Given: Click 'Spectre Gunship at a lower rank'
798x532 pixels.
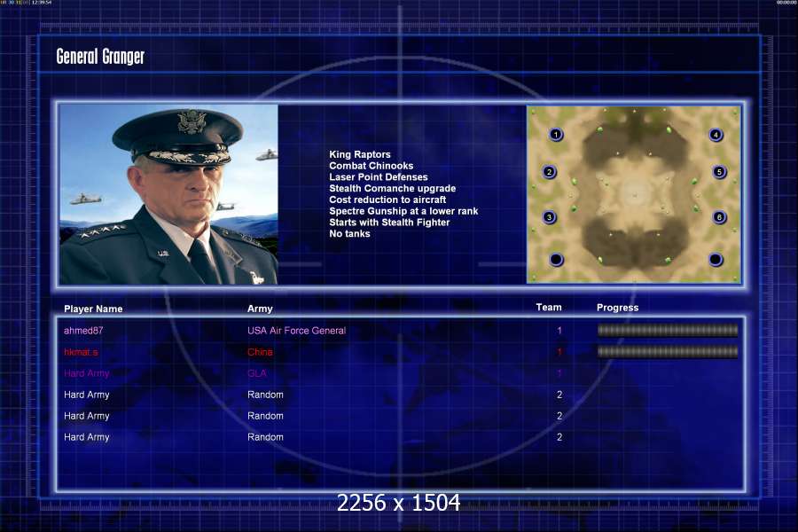Looking at the screenshot, I should coord(403,211).
